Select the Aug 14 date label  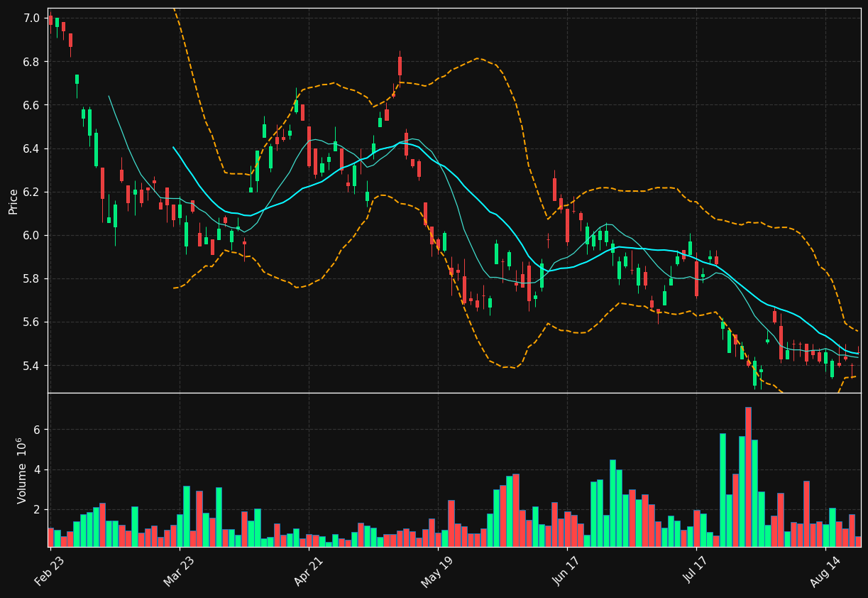825,572
